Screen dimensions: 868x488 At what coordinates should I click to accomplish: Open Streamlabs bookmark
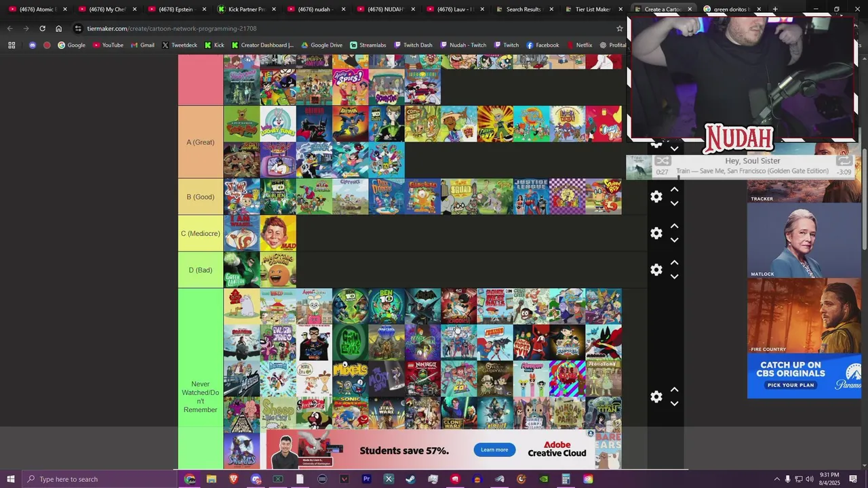368,45
